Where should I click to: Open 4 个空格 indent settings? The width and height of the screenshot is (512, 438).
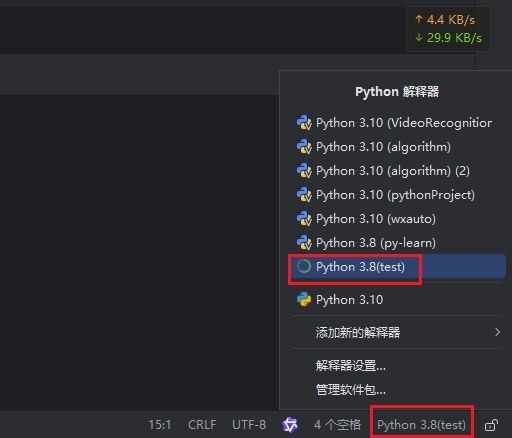point(337,425)
